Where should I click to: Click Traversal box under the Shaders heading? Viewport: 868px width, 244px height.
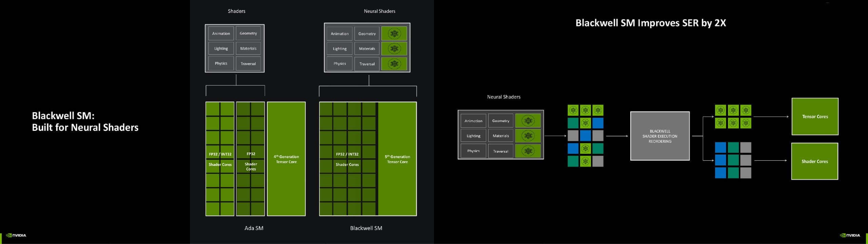(x=248, y=63)
